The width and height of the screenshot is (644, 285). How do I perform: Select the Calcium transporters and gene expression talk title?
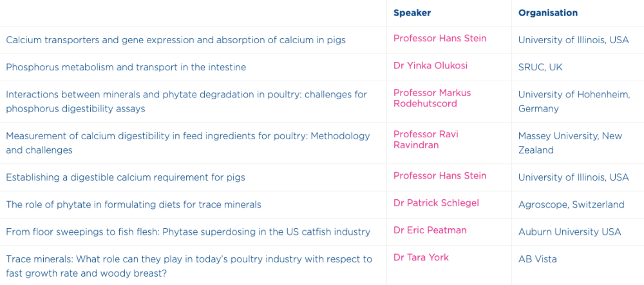176,40
